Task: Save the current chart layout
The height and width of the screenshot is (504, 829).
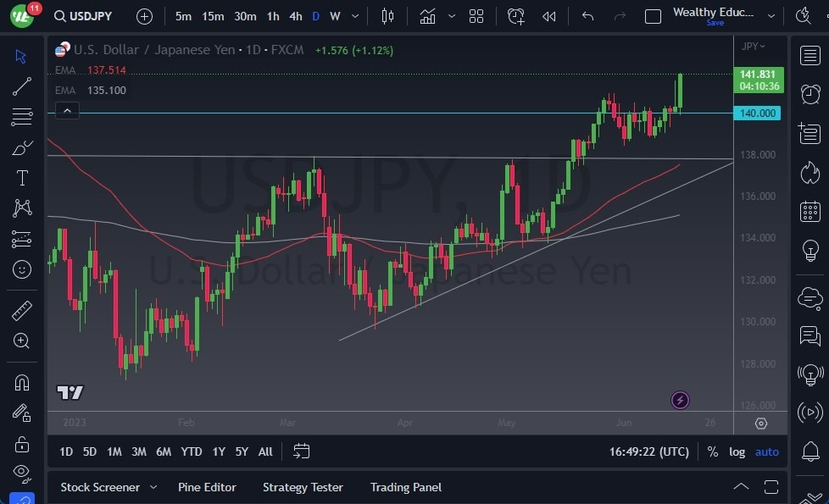Action: (715, 23)
